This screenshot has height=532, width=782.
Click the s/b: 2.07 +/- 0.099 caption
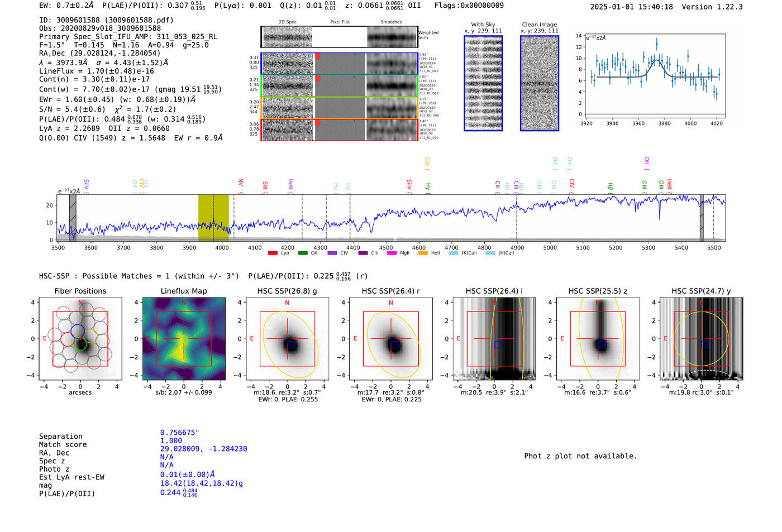coord(184,392)
